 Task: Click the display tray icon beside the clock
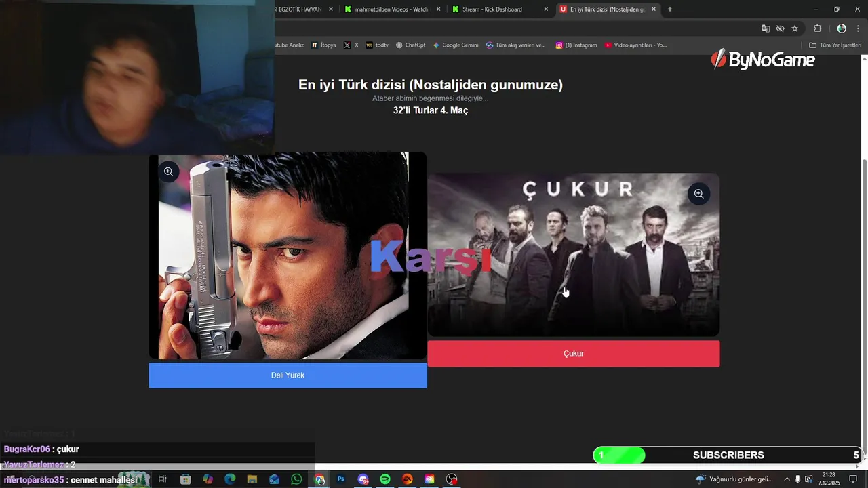point(809,479)
